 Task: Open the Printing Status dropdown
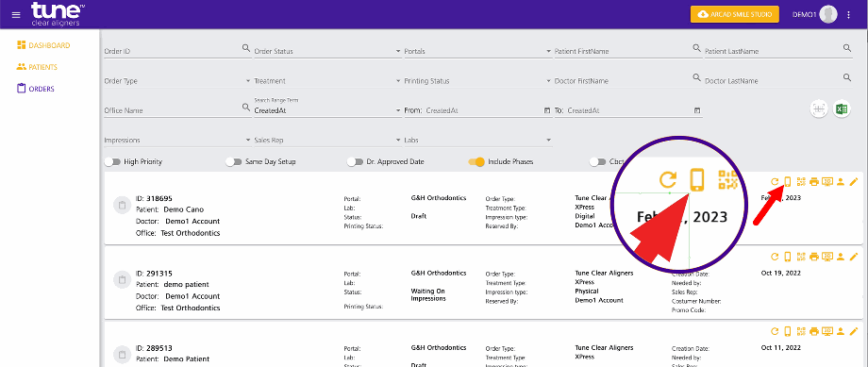pyautogui.click(x=477, y=81)
